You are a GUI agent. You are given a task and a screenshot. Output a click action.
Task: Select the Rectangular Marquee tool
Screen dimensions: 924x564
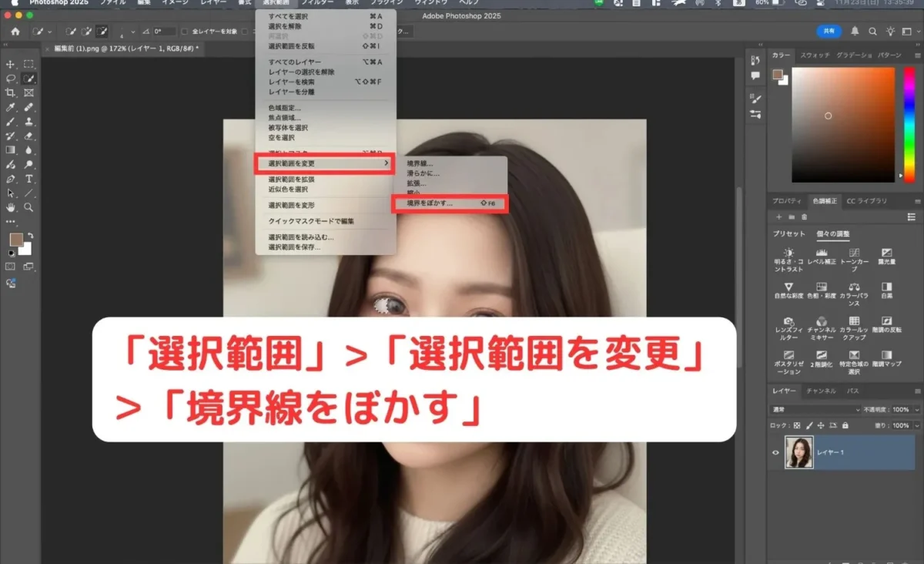pyautogui.click(x=28, y=64)
